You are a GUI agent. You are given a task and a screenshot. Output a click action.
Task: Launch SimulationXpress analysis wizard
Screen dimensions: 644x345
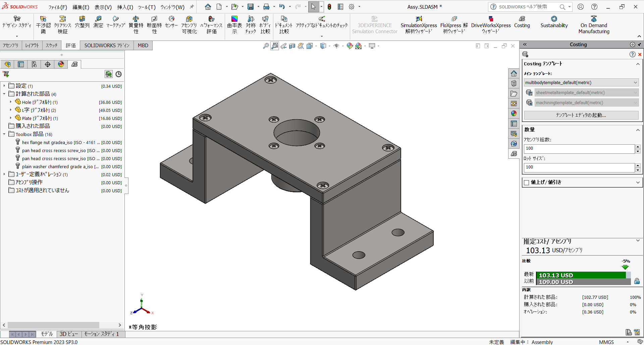pos(419,25)
